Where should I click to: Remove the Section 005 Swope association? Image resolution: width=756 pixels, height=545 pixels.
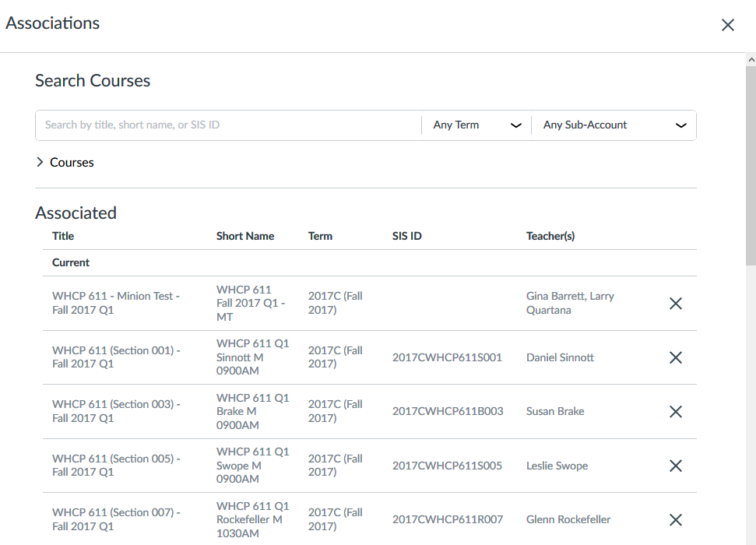(675, 466)
